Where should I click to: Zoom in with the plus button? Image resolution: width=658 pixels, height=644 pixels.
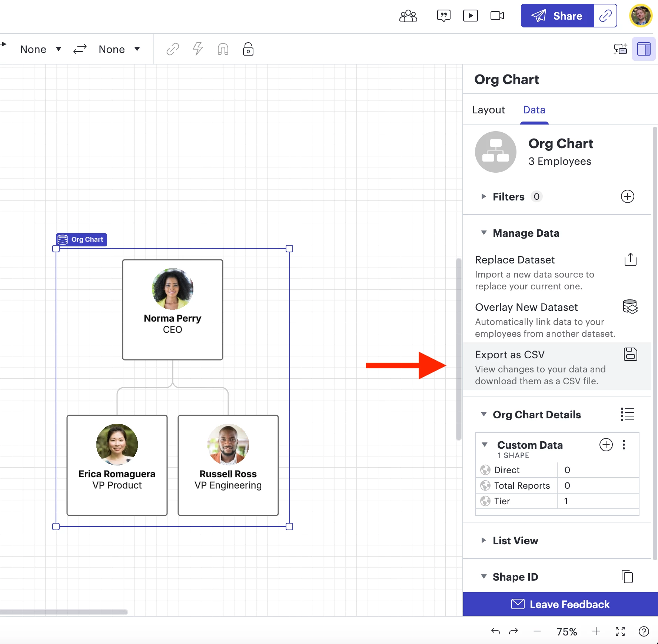(x=596, y=631)
